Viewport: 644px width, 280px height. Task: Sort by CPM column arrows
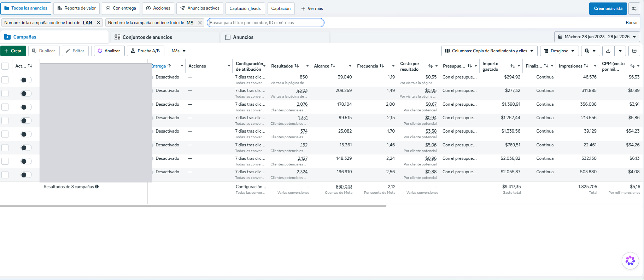click(632, 66)
